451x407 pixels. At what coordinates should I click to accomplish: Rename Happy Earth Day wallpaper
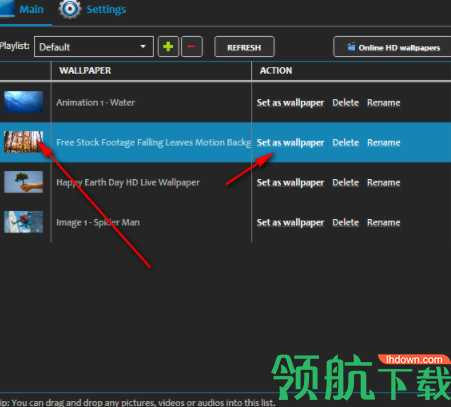click(384, 183)
